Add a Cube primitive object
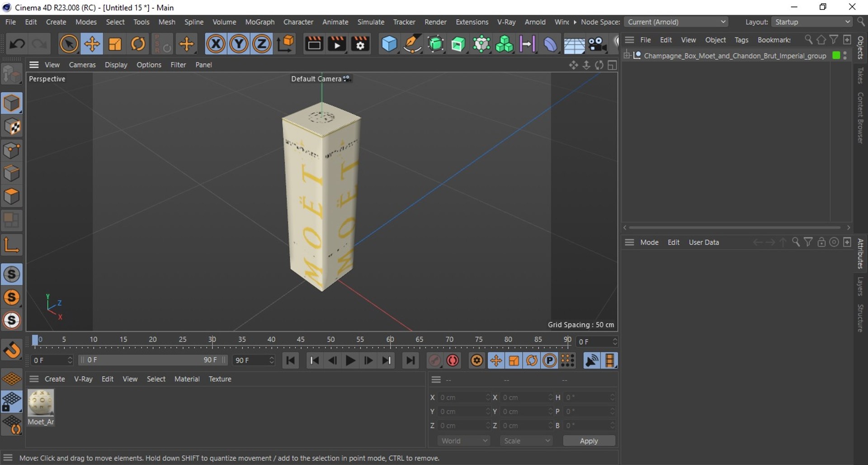The width and height of the screenshot is (868, 465). [389, 44]
